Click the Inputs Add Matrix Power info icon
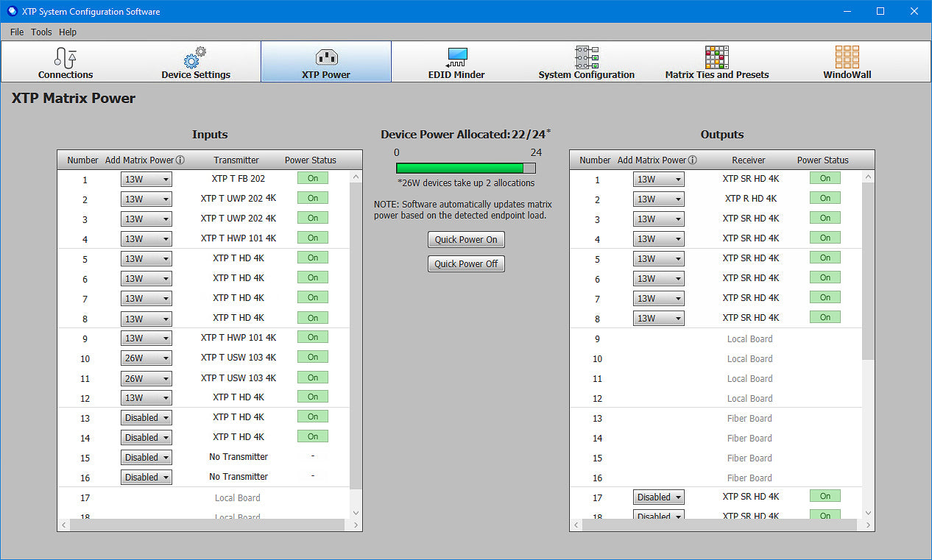Viewport: 932px width, 560px height. coord(180,160)
